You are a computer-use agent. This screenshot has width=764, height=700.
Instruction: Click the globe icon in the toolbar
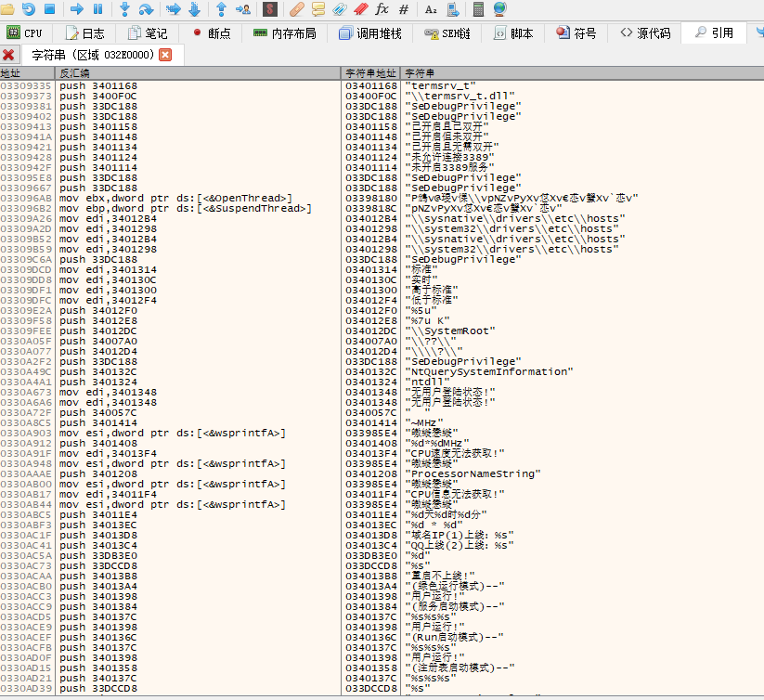coord(500,9)
